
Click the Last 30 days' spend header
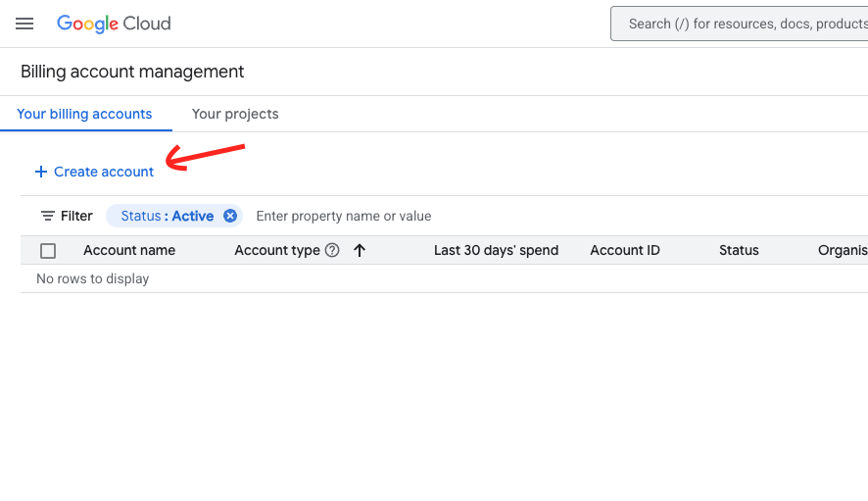[496, 250]
